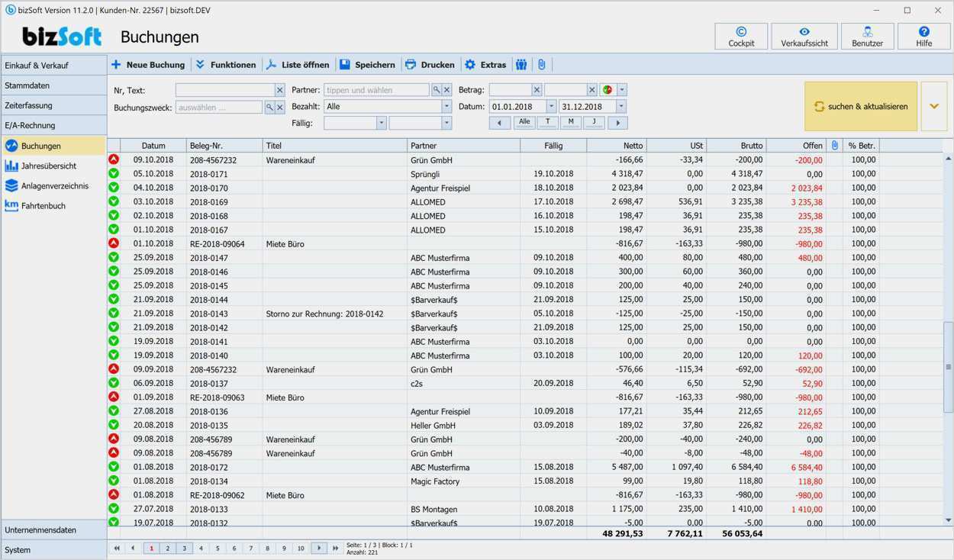954x560 pixels.
Task: Select the 'M' month date filter
Action: [x=570, y=122]
